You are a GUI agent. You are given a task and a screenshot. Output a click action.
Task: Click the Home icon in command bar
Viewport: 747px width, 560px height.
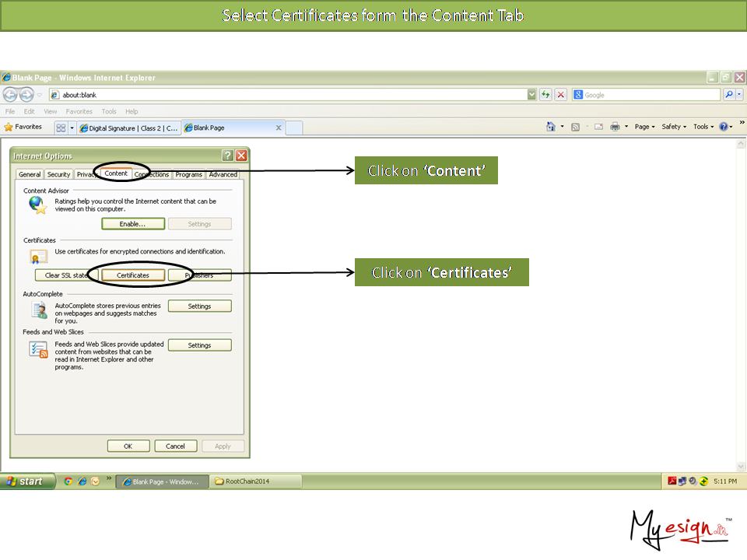(551, 127)
